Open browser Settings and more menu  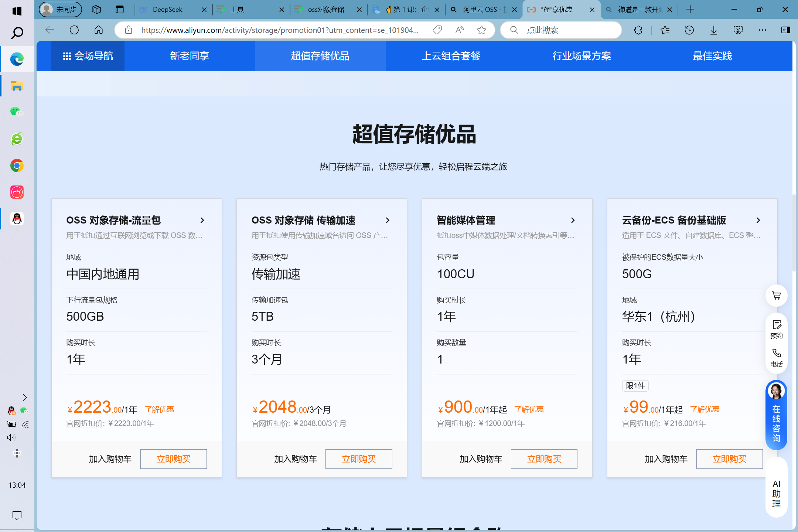pos(763,30)
